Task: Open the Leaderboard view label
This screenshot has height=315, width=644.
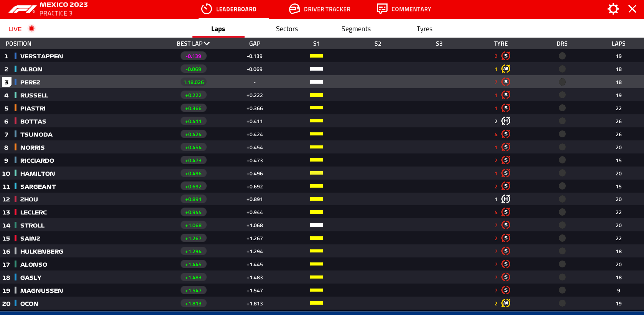Action: coord(236,9)
